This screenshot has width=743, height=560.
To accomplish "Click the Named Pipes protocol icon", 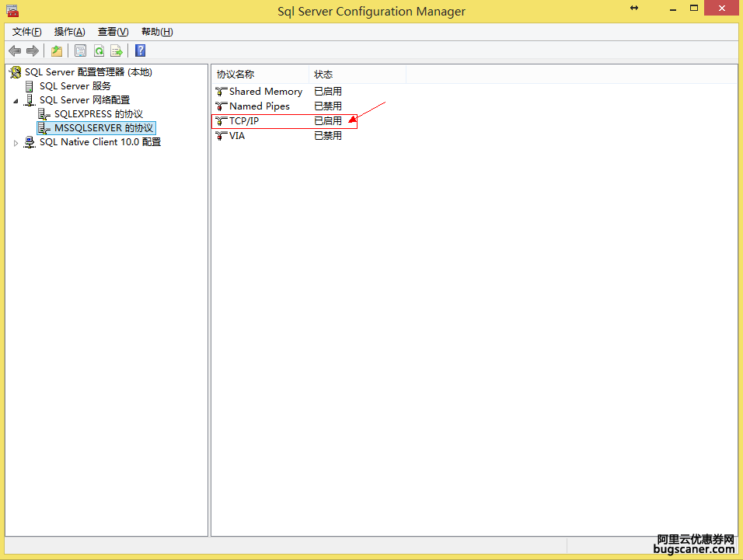I will pos(222,106).
